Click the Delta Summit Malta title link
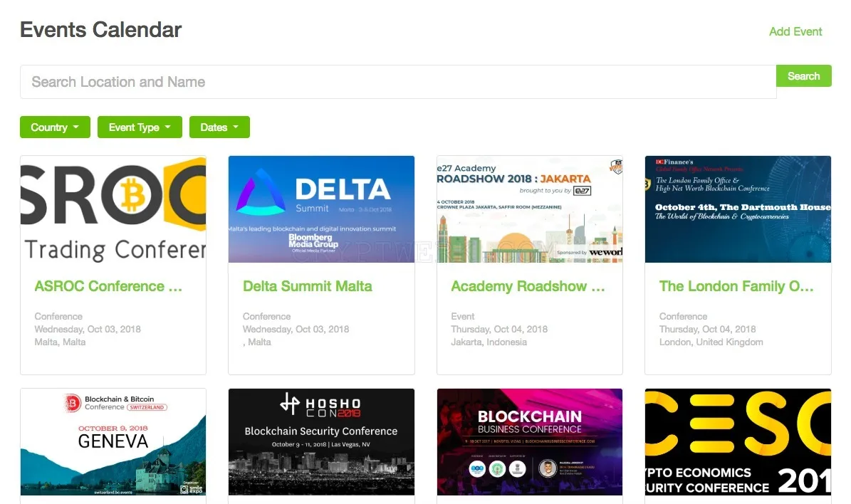Image resolution: width=851 pixels, height=504 pixels. (x=307, y=286)
